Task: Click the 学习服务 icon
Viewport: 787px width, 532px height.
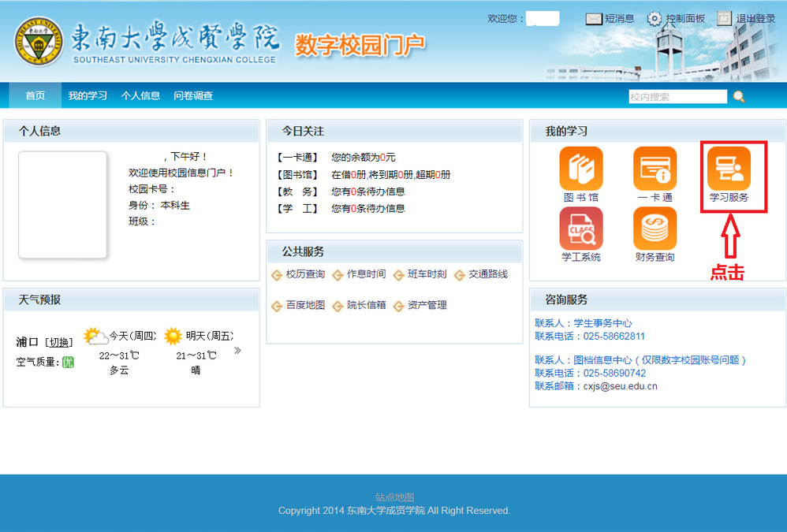Action: [x=729, y=169]
